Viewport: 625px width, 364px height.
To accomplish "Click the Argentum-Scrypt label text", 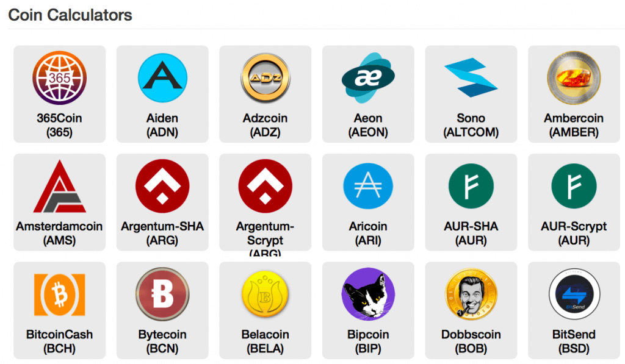I will pos(265,233).
